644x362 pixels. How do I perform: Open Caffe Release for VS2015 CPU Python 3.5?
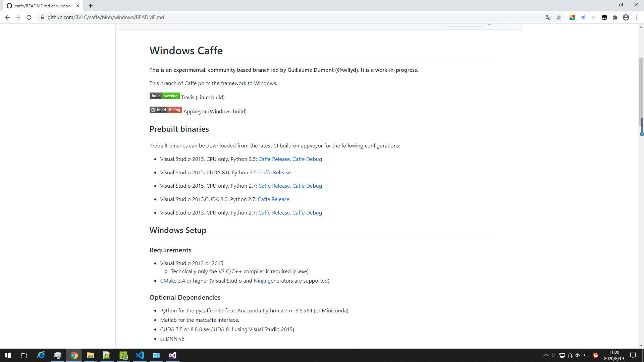274,159
